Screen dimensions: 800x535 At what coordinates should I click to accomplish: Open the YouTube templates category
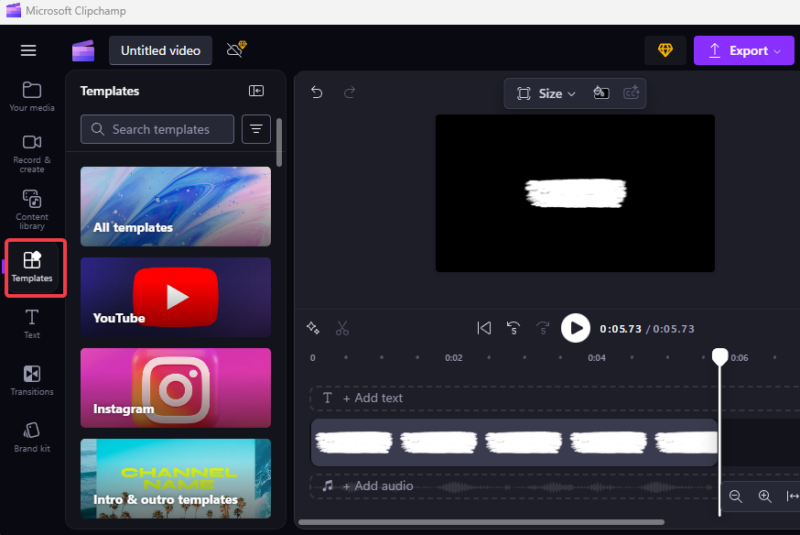click(x=176, y=297)
